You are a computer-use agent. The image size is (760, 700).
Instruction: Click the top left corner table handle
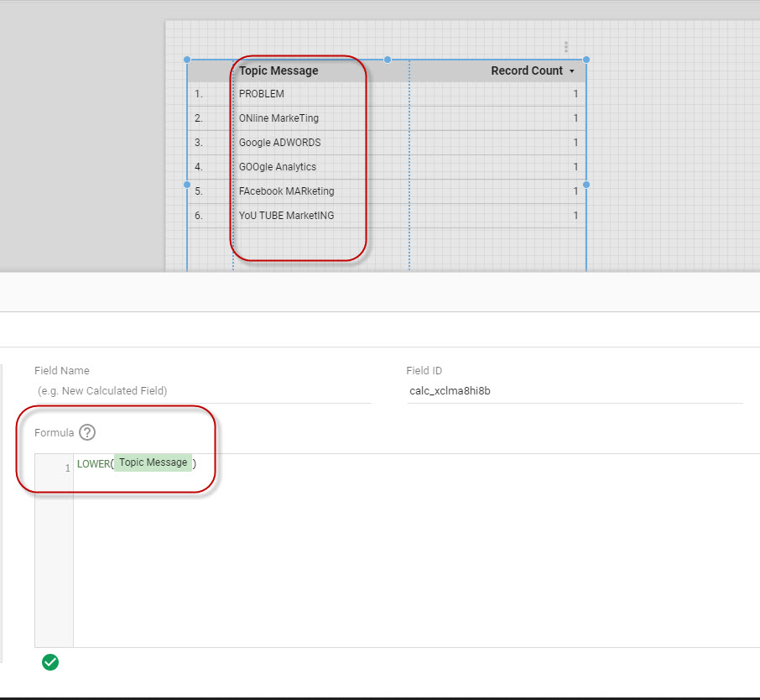pos(187,60)
